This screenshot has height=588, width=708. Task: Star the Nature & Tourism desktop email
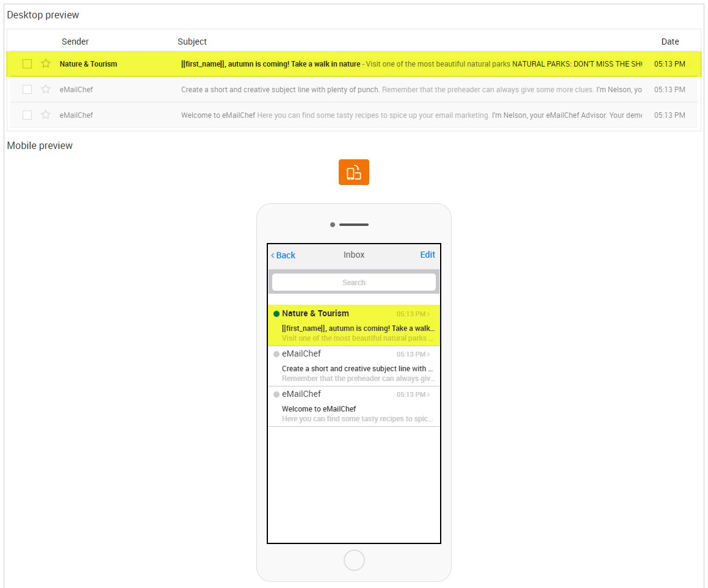(x=46, y=64)
